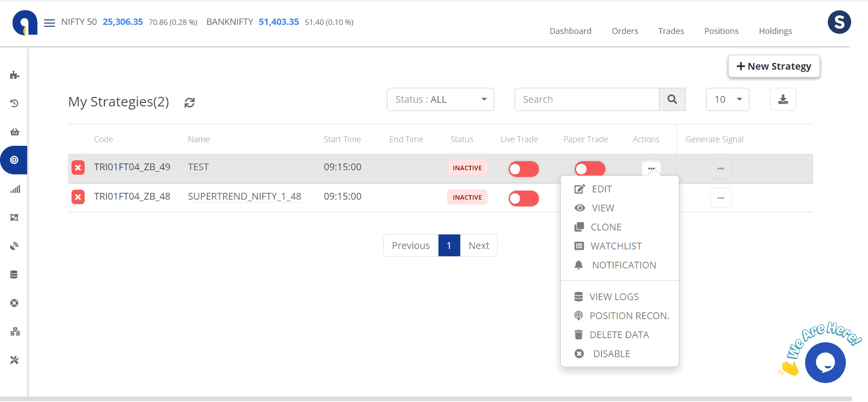The width and height of the screenshot is (868, 402).
Task: Open the page size 10 dropdown
Action: pyautogui.click(x=727, y=100)
